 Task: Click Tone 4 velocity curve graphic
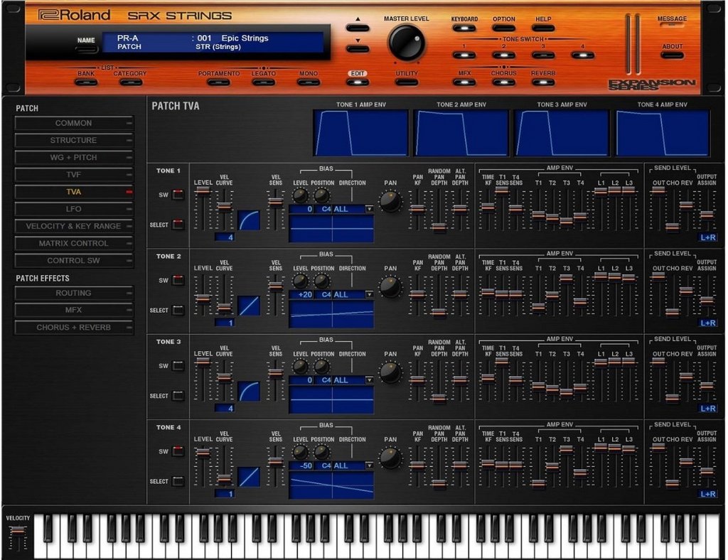coord(249,476)
